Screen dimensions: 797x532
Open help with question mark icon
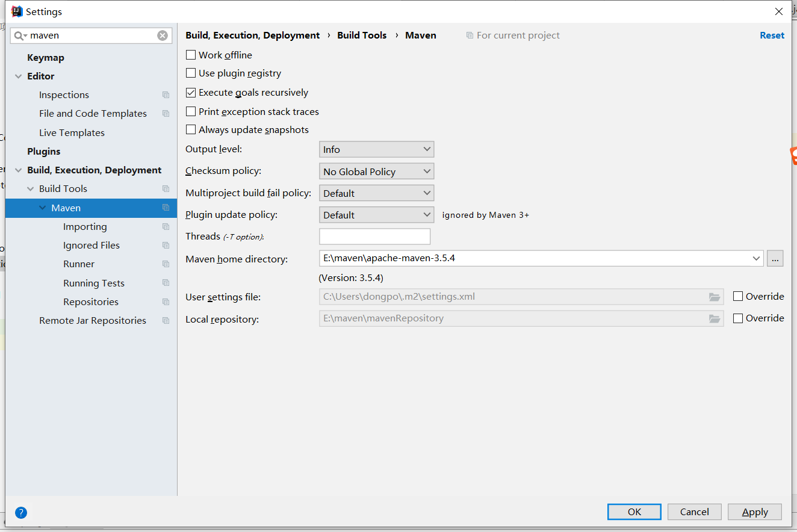[x=21, y=513]
